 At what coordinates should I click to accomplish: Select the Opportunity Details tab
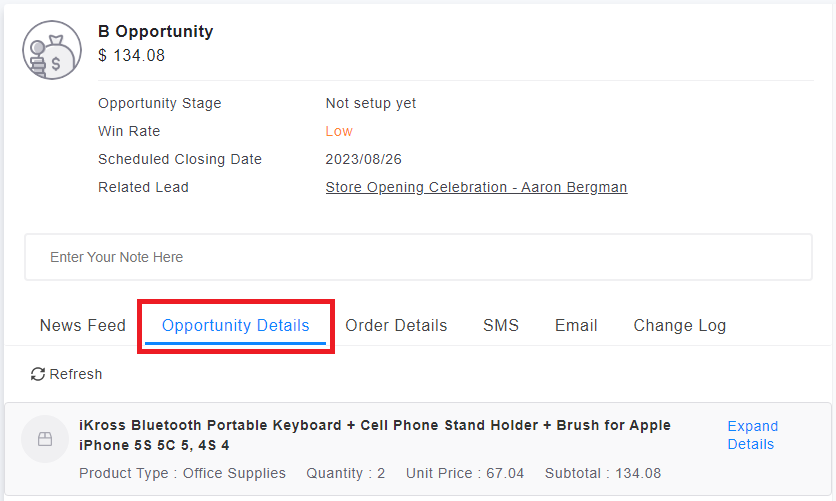click(236, 325)
